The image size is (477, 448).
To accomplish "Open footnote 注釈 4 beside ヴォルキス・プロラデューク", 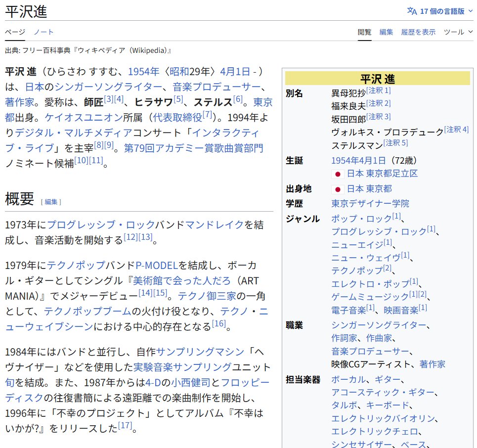I will (x=456, y=130).
